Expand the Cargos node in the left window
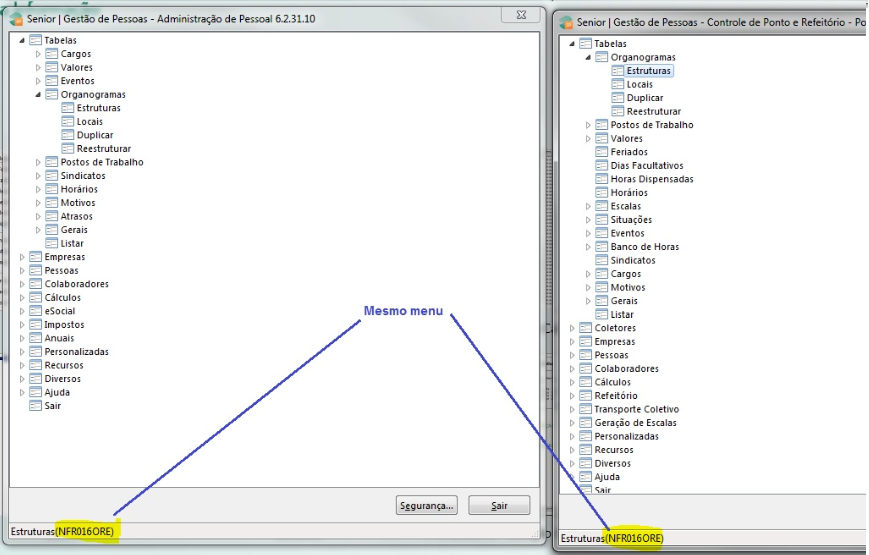The image size is (869, 555). point(39,54)
